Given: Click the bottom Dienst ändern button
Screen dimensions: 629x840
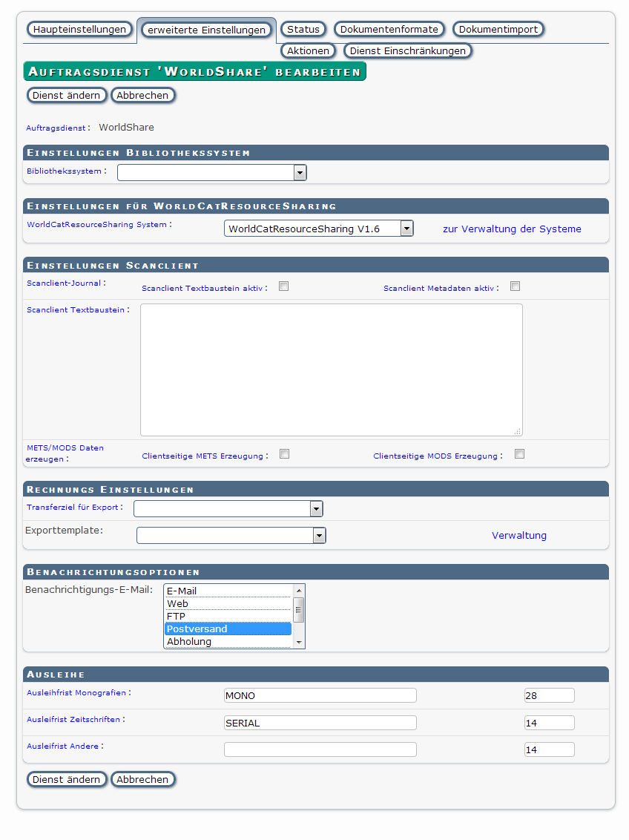Looking at the screenshot, I should [66, 779].
